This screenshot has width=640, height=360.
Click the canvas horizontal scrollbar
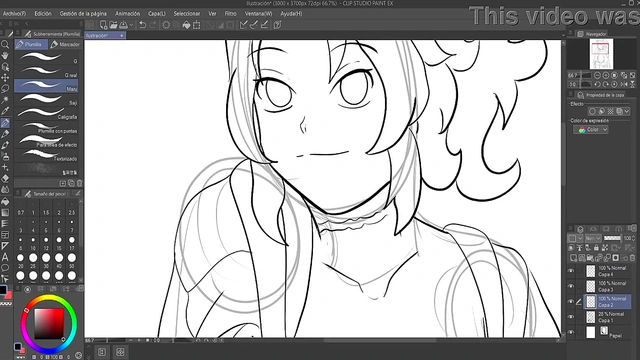(x=380, y=340)
